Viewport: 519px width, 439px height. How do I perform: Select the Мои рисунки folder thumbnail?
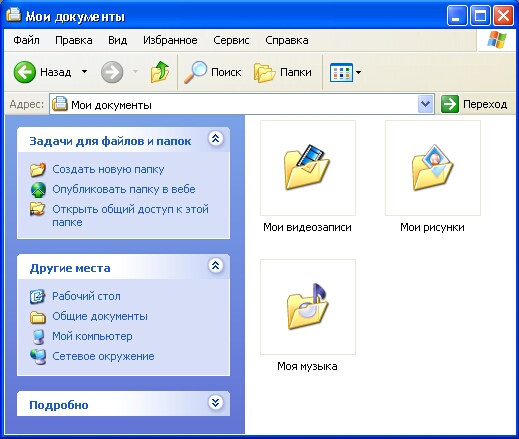pyautogui.click(x=433, y=168)
